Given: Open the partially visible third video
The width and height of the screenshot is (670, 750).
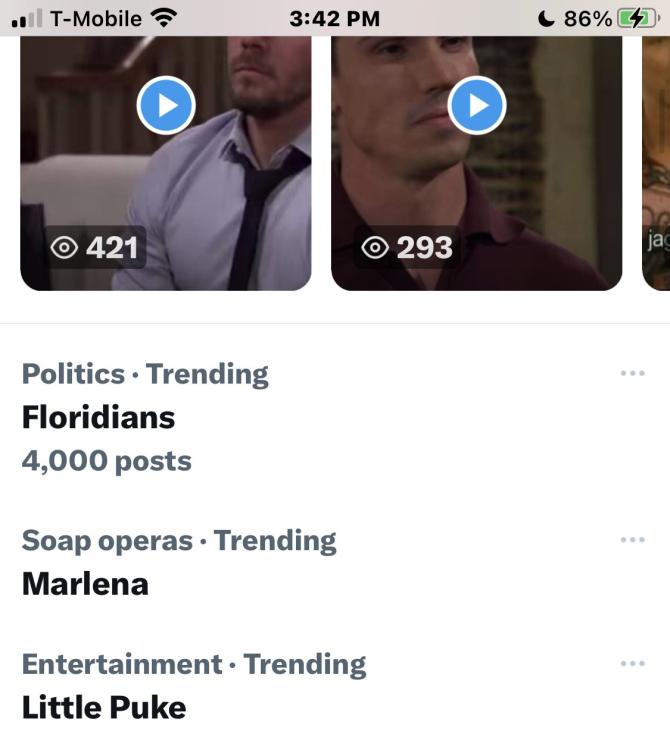Looking at the screenshot, I should pyautogui.click(x=656, y=160).
